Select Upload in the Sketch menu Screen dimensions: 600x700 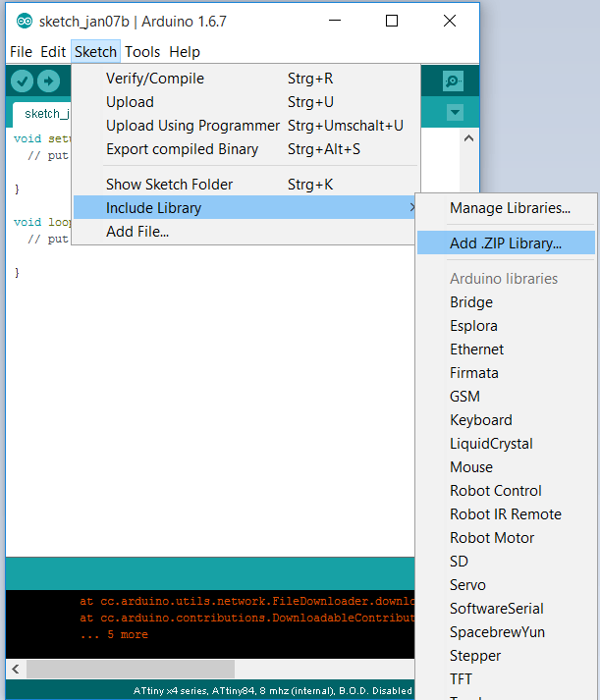(x=245, y=102)
